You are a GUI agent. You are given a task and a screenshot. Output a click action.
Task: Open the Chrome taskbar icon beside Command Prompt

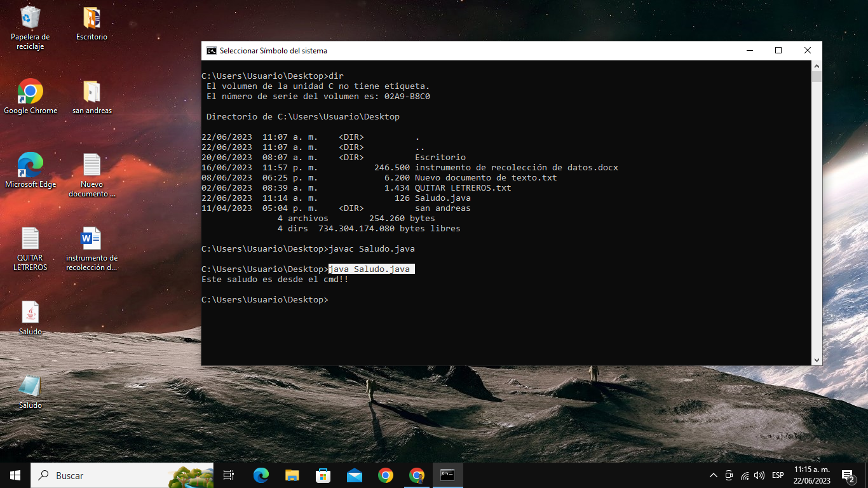(416, 475)
